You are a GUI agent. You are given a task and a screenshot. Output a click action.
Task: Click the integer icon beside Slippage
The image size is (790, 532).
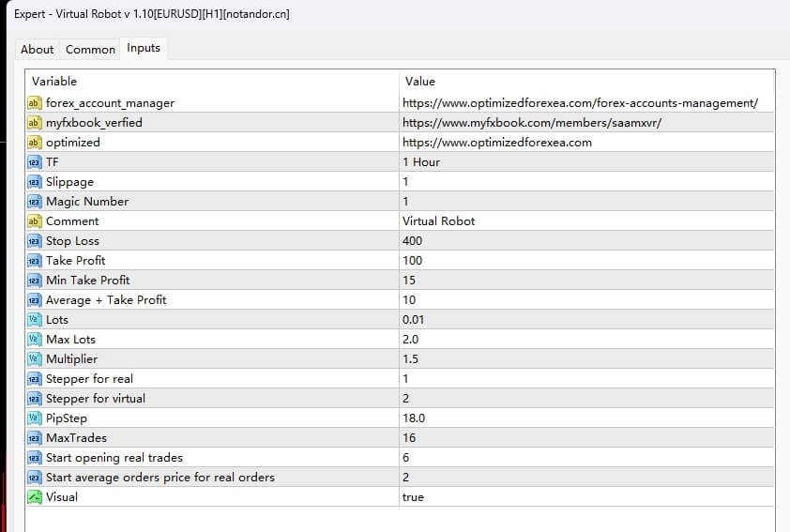(34, 182)
